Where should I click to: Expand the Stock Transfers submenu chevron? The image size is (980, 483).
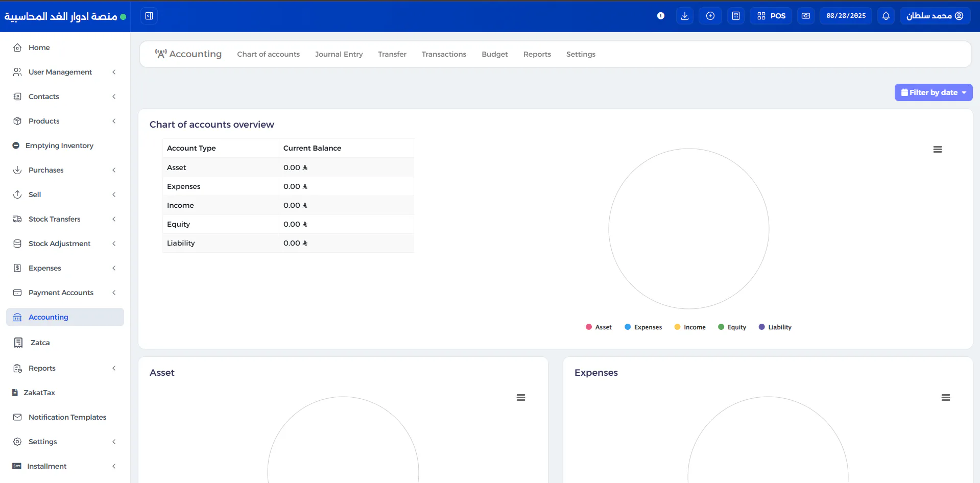(114, 219)
